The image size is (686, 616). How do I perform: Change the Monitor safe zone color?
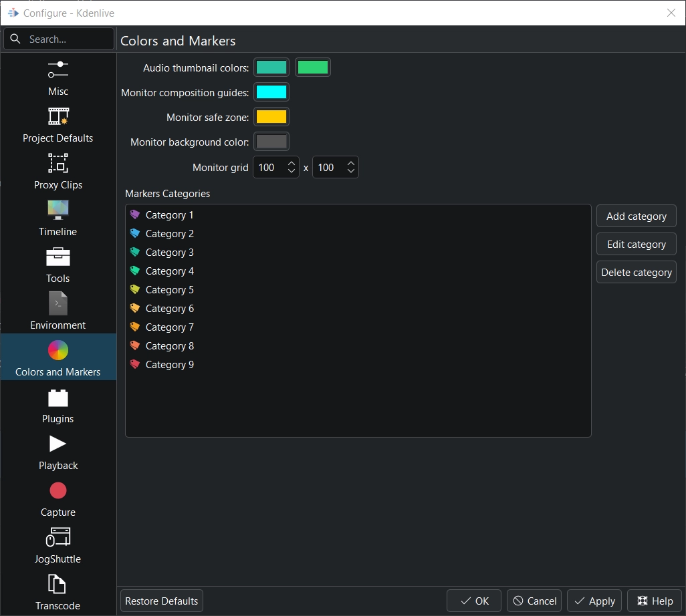coord(271,116)
